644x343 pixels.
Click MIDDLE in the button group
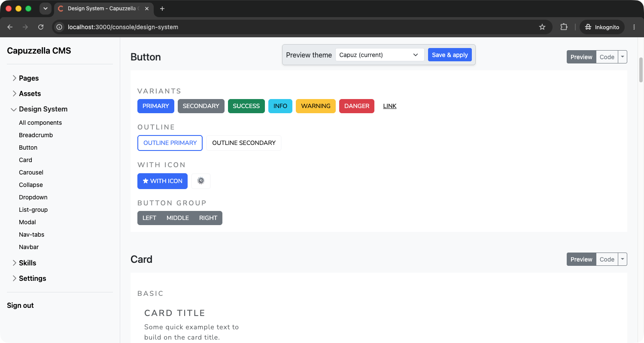click(x=178, y=218)
